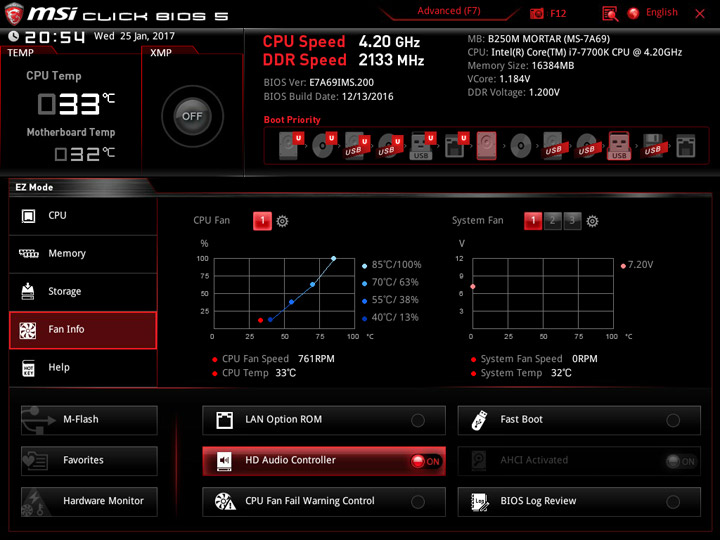The width and height of the screenshot is (720, 540).
Task: Click the VCore 1.184V reading
Action: pos(499,79)
